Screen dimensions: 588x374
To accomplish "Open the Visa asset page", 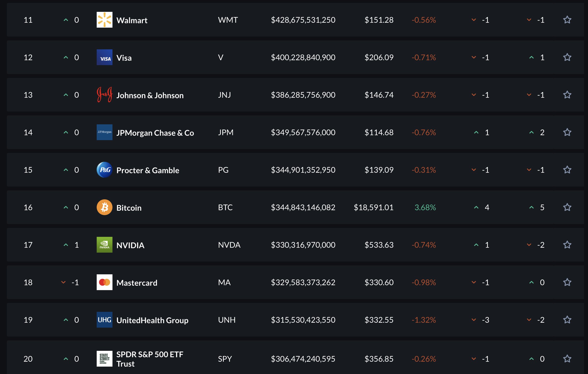I will 124,58.
